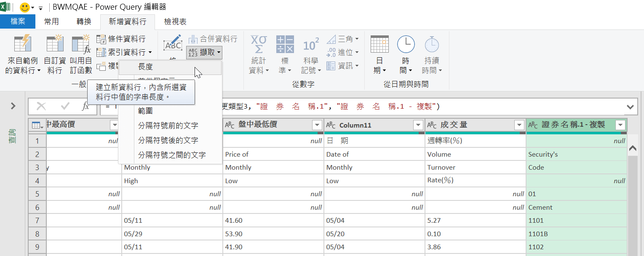644x256 pixels.
Task: Expand the 查詢 queries pane
Action: (x=13, y=106)
